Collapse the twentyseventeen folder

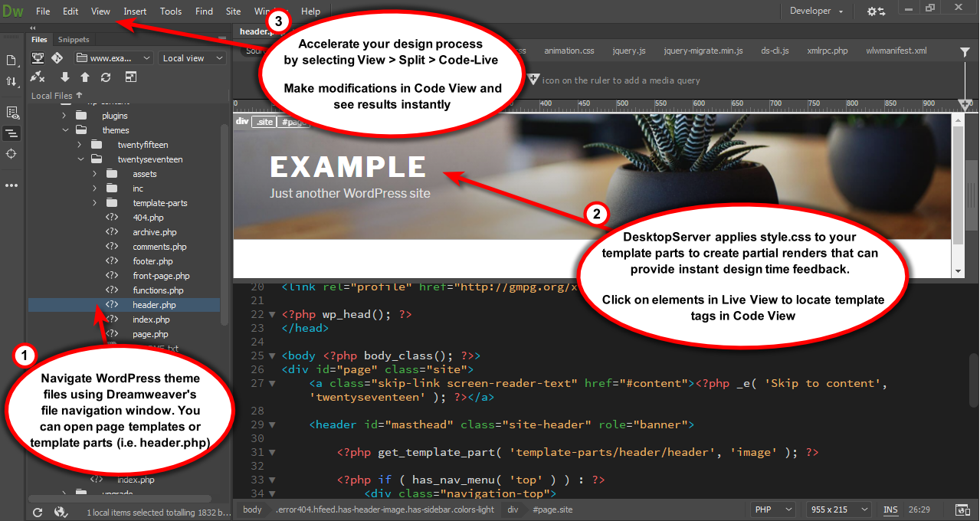(x=80, y=159)
